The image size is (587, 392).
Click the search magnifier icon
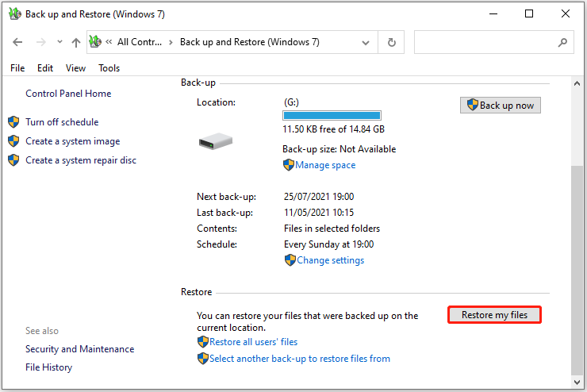click(562, 42)
